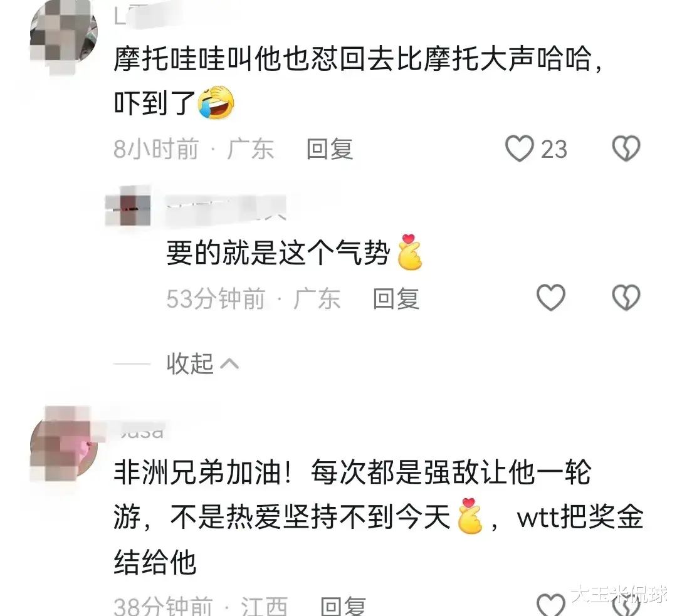Screen dimensions: 677x616
Task: Tap the finger-heart emoji after 气势
Action: click(409, 252)
